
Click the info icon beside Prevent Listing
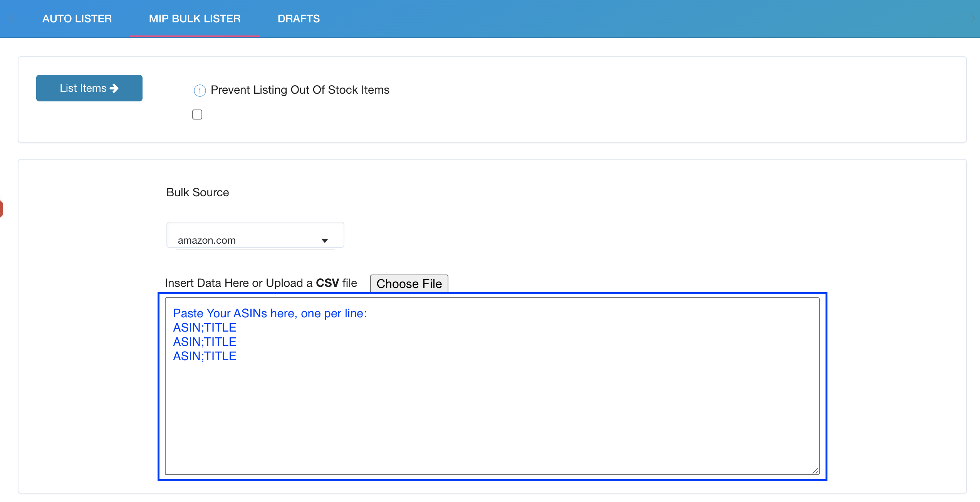pos(200,90)
